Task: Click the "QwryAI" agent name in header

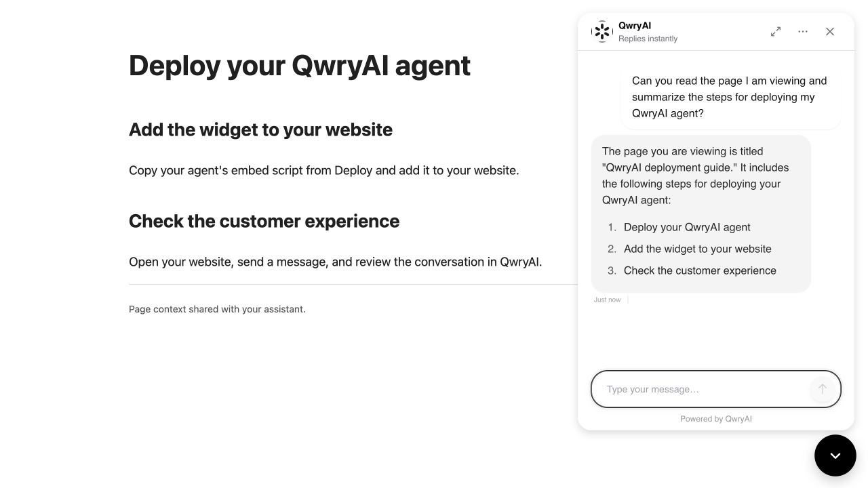Action: tap(635, 26)
